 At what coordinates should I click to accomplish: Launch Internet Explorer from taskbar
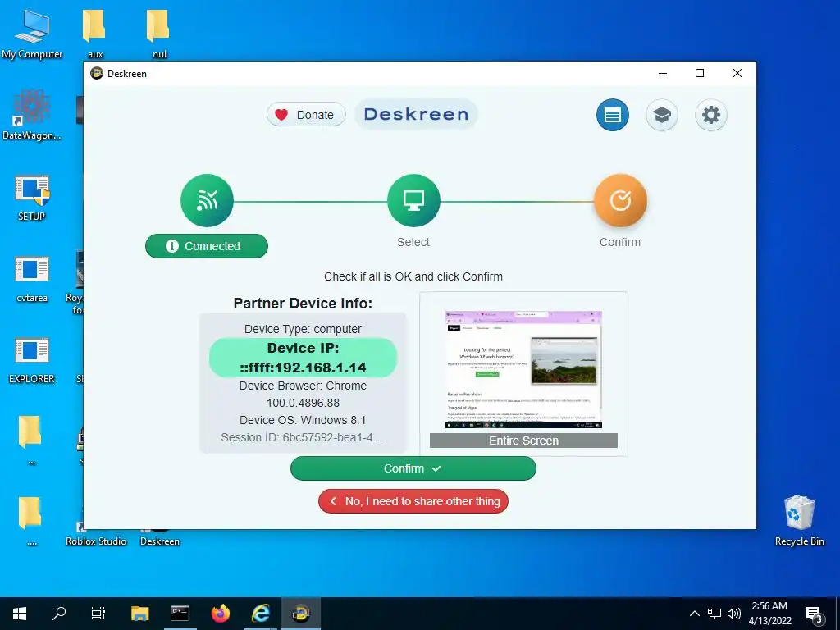point(261,614)
